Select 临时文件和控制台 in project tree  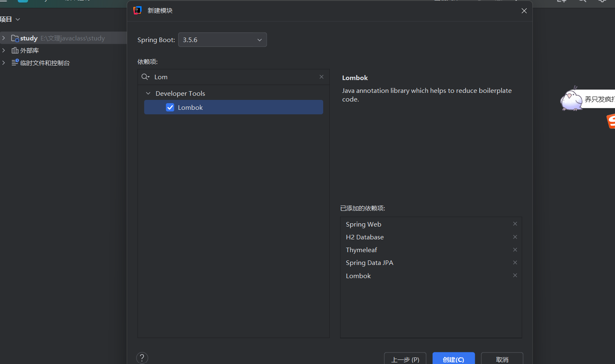pyautogui.click(x=45, y=63)
